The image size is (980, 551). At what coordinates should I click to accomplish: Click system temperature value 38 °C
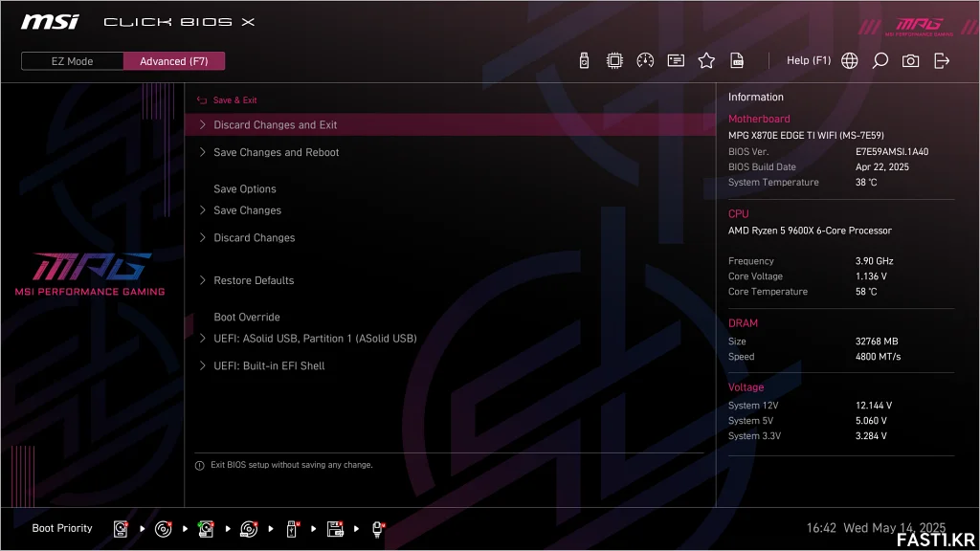865,183
